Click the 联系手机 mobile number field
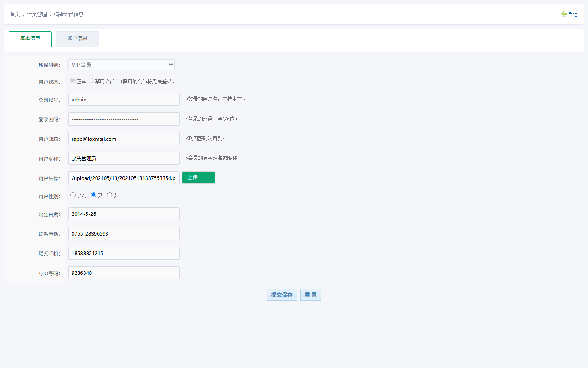 pyautogui.click(x=124, y=253)
